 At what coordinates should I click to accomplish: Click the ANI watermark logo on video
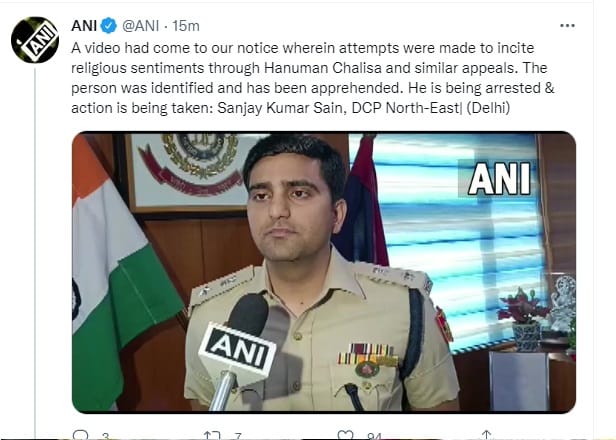click(500, 177)
